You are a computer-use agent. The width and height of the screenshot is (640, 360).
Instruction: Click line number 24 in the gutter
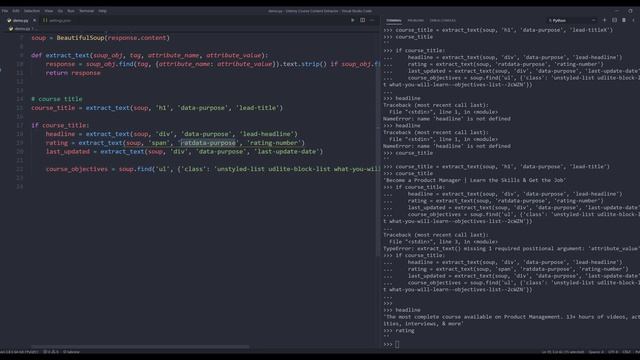[20, 187]
